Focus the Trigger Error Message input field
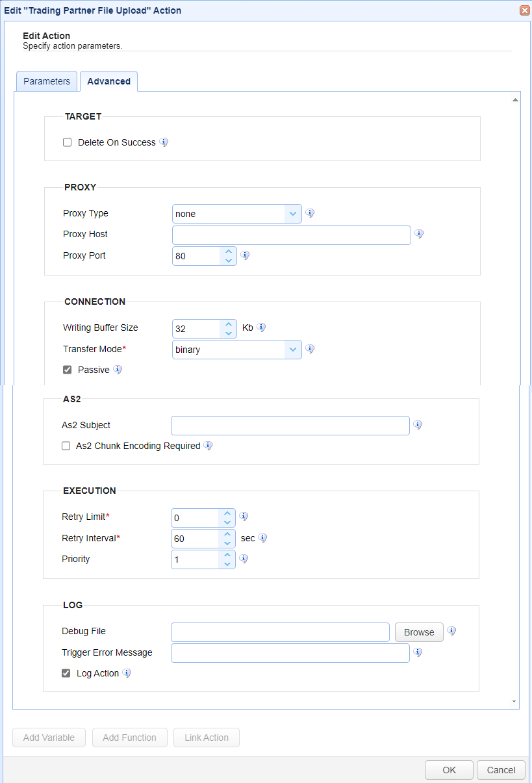This screenshot has height=783, width=532. (290, 653)
